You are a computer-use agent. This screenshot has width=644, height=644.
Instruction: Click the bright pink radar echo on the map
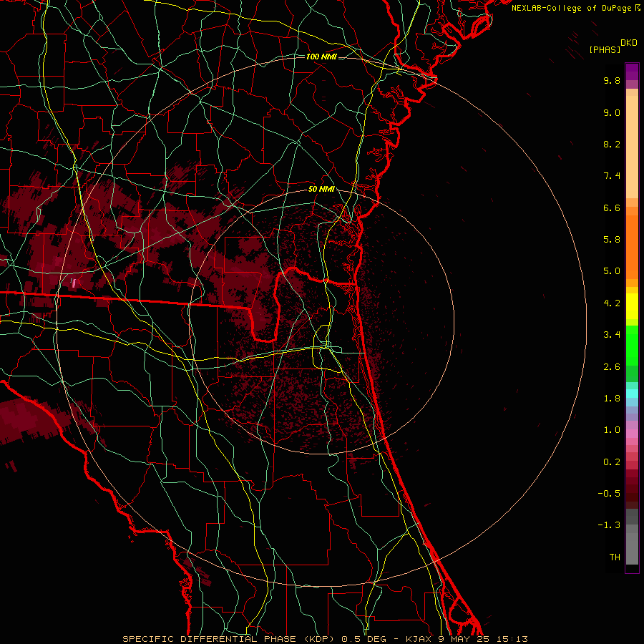(74, 283)
